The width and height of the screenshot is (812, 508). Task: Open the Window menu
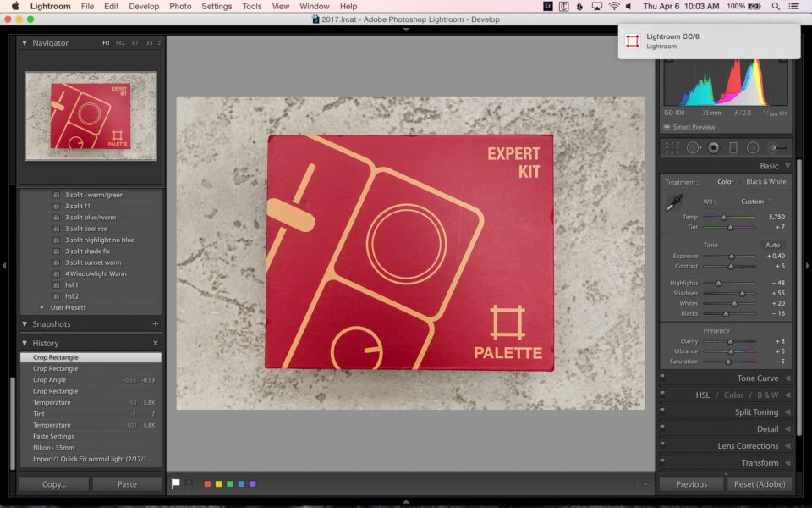click(315, 6)
